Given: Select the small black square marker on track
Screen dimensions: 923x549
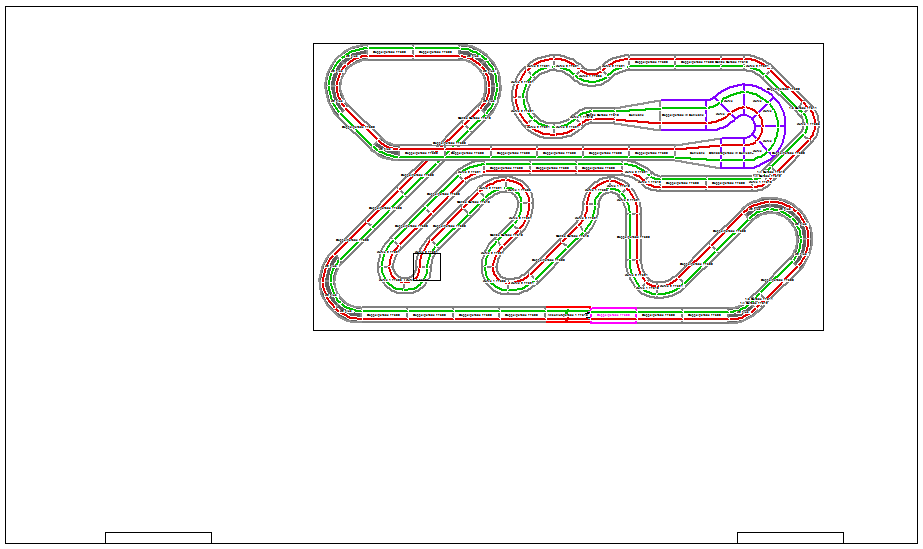Looking at the screenshot, I should 427,267.
